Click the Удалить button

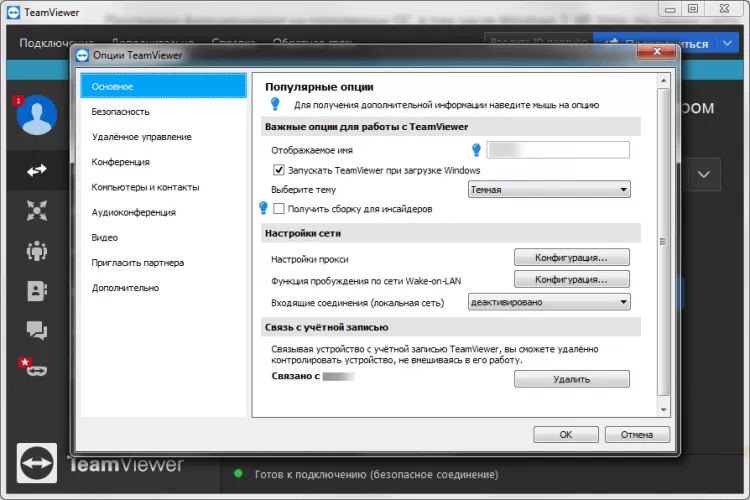[x=572, y=379]
